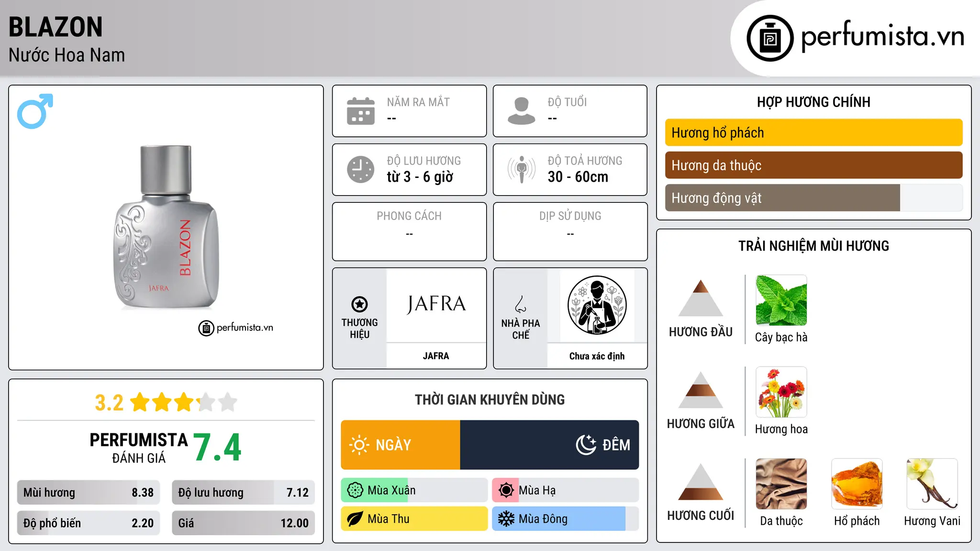The height and width of the screenshot is (551, 980).
Task: Click the Chưa xác định perfumer label
Action: tap(597, 356)
